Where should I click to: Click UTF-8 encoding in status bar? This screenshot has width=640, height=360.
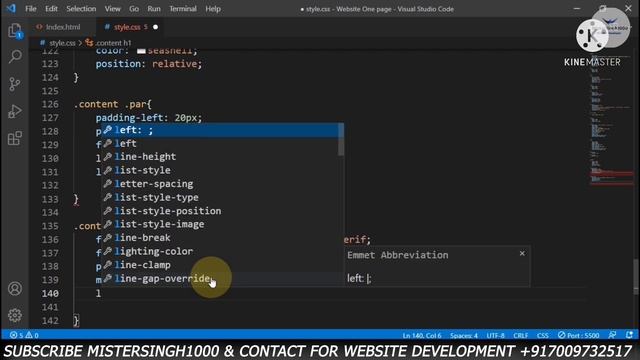click(x=496, y=336)
